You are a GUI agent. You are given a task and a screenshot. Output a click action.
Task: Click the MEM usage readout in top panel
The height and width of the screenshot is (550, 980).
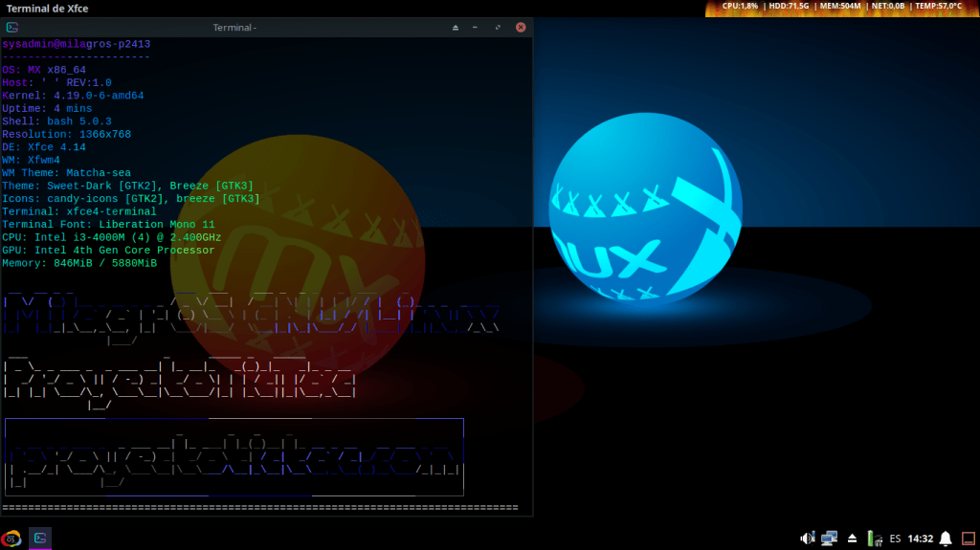pos(841,6)
